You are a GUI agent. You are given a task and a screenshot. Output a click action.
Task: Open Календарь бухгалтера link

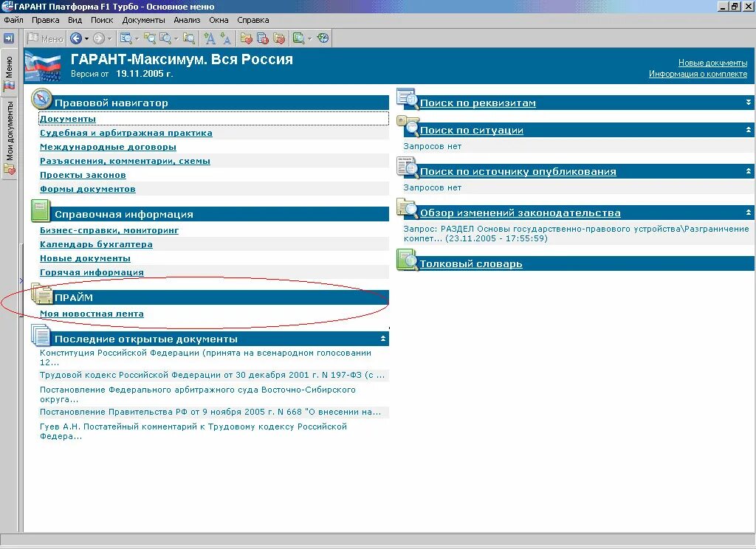(x=96, y=244)
